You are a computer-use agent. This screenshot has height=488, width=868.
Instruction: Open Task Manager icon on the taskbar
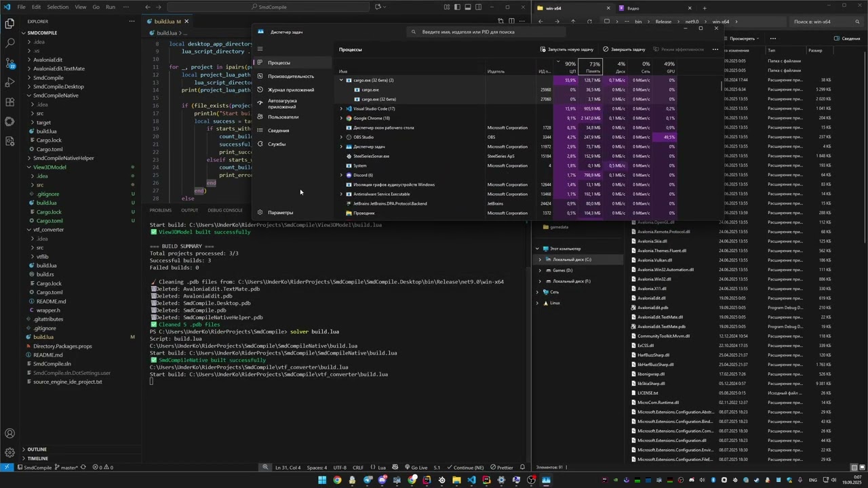tap(546, 481)
